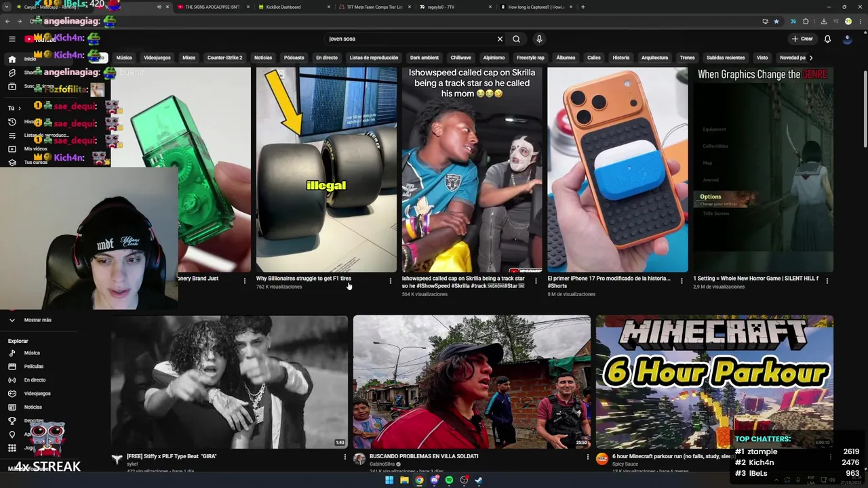Select the Dark ambient chip
Image resolution: width=868 pixels, height=488 pixels.
tap(425, 58)
